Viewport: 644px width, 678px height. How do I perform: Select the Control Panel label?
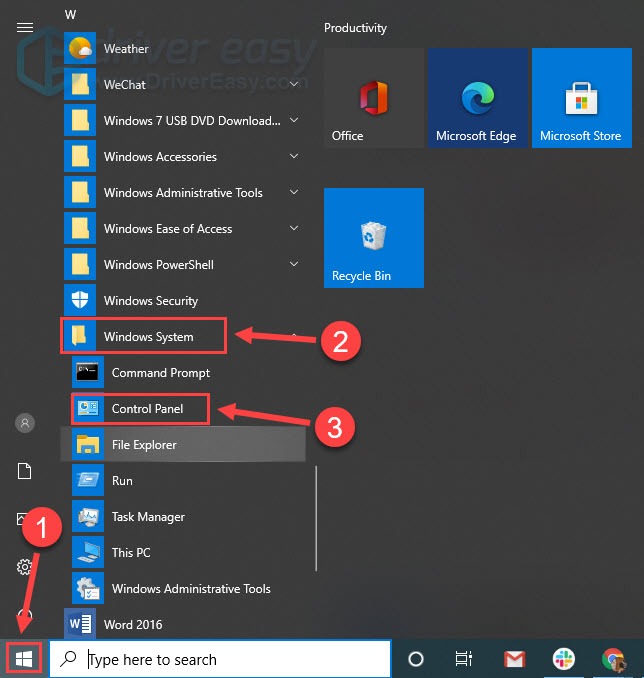(x=147, y=409)
